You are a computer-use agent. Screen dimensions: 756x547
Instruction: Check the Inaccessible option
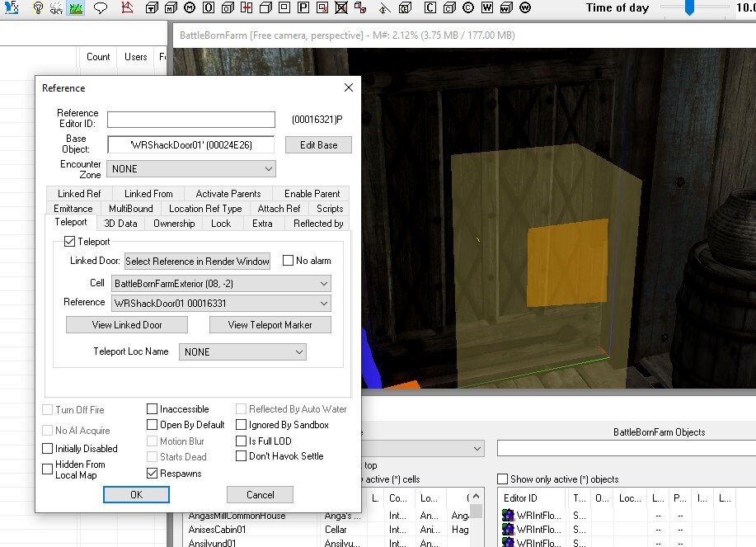pos(152,409)
